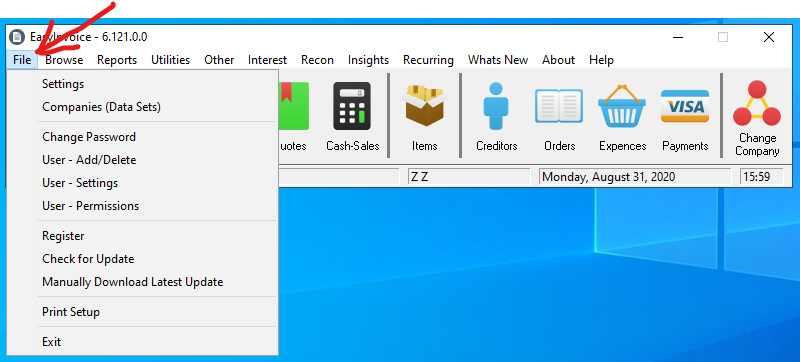Open the Help menu
Viewport: 800px width, 362px height.
601,60
